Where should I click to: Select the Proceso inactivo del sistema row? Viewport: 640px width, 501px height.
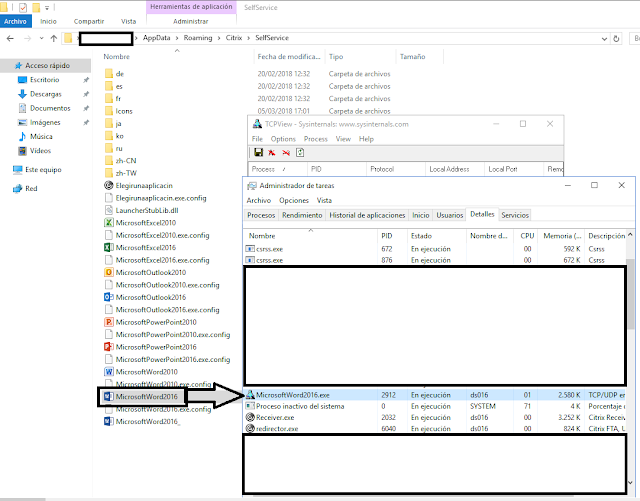[435, 406]
